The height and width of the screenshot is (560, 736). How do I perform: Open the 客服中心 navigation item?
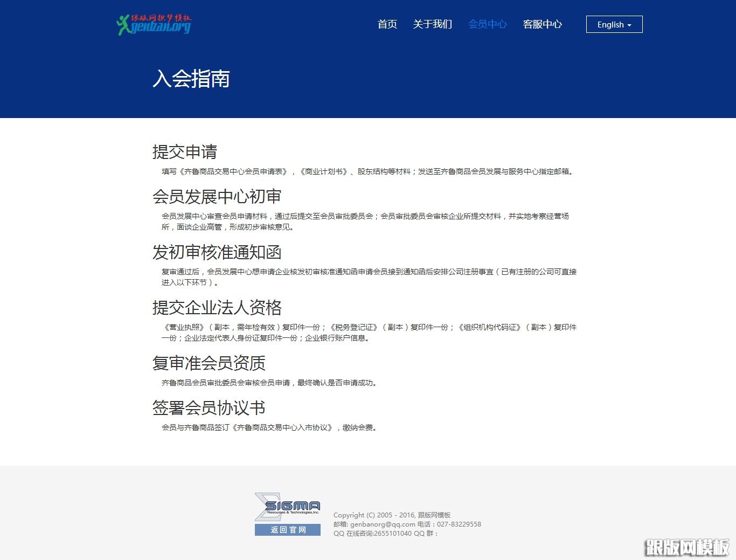click(543, 24)
